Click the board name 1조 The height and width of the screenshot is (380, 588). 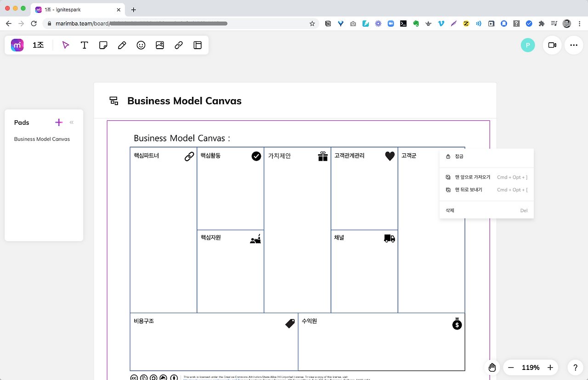click(38, 45)
